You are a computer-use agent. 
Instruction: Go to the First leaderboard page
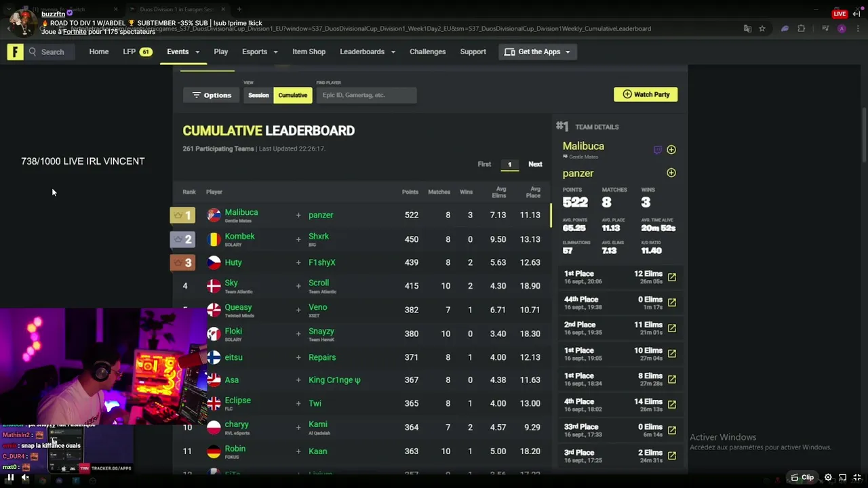[484, 164]
